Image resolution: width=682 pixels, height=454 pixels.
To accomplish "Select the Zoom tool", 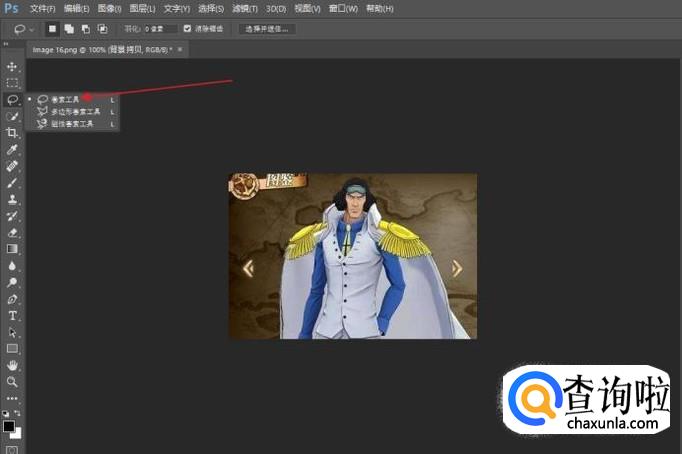I will click(12, 382).
